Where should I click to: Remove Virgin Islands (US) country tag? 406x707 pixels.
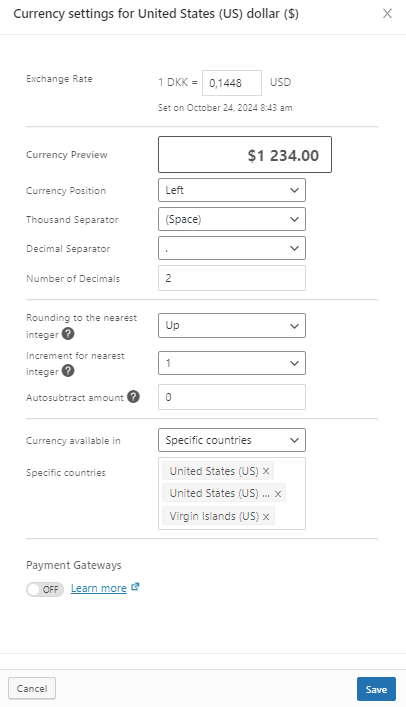266,517
